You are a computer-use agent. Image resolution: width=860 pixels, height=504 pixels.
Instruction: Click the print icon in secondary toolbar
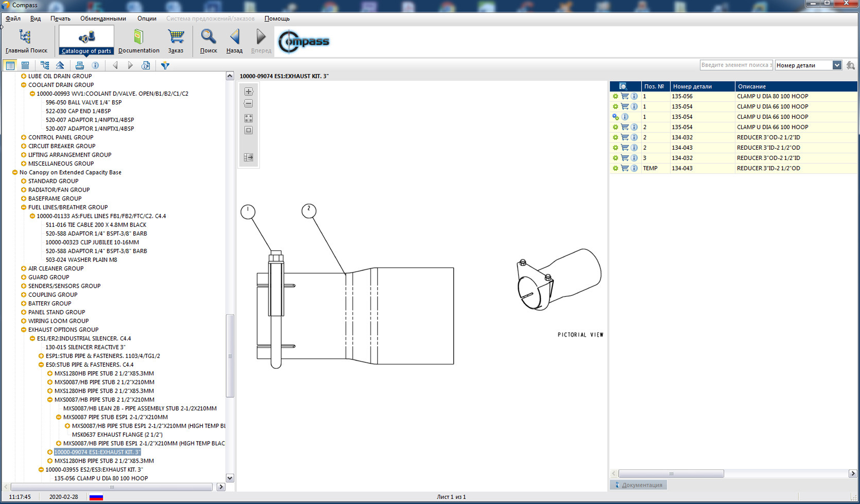(x=79, y=66)
